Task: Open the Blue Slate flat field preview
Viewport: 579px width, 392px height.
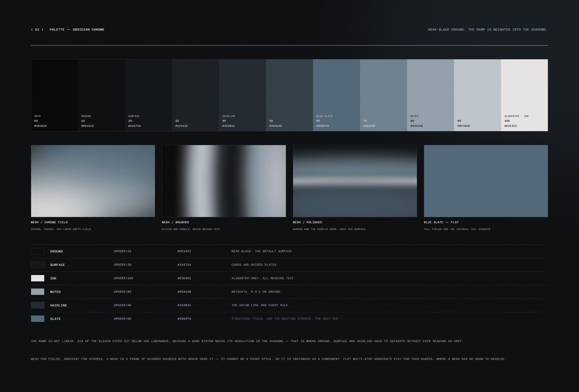Action: point(486,181)
